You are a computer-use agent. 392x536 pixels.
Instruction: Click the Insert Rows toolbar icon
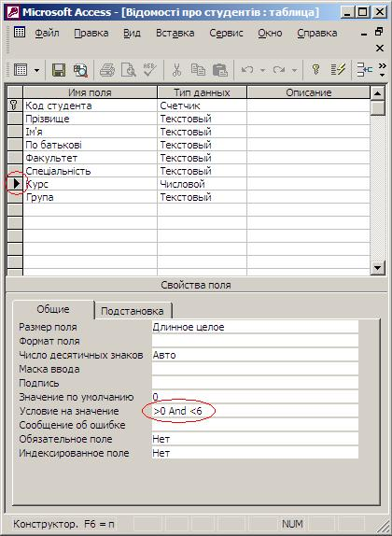364,70
